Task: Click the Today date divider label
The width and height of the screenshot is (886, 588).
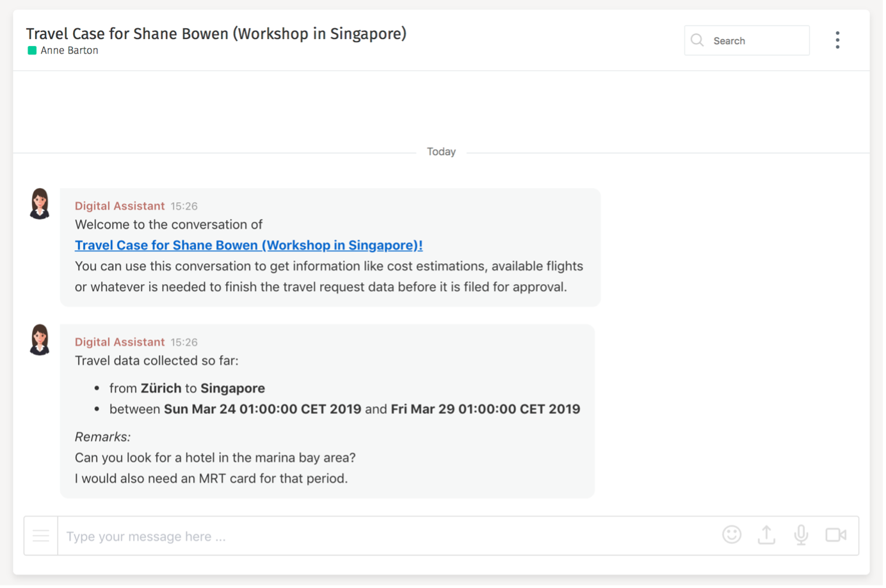Action: [441, 152]
